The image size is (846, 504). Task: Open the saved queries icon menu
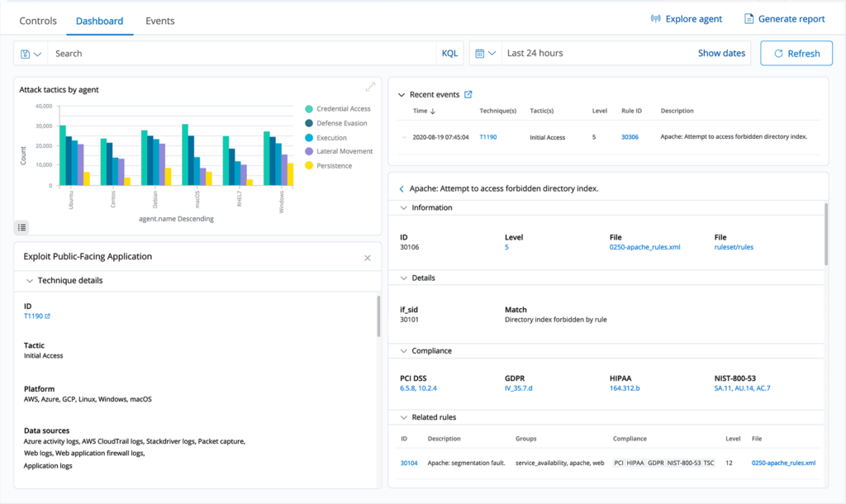point(31,54)
